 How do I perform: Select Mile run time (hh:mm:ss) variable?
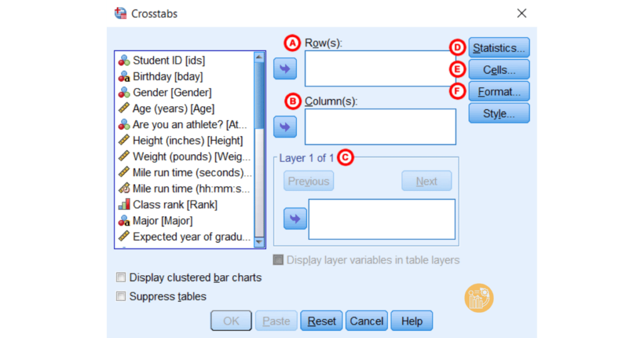point(191,188)
